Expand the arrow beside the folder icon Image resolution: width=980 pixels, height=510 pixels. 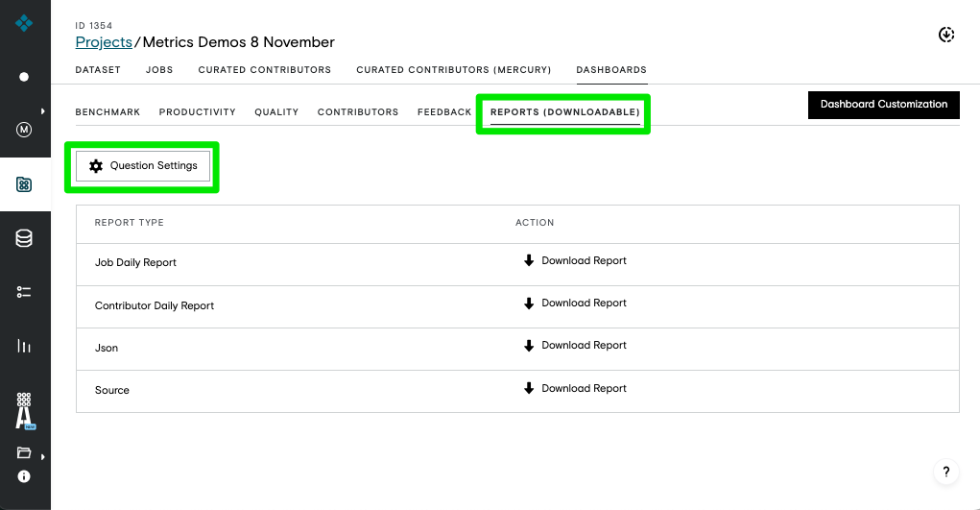pos(42,457)
